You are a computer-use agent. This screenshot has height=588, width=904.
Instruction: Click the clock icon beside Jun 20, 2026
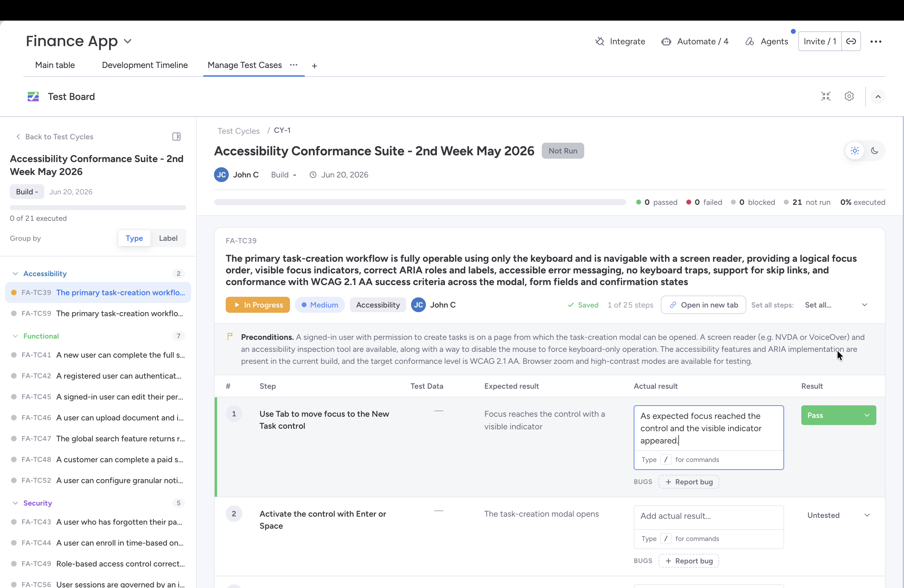pyautogui.click(x=313, y=175)
